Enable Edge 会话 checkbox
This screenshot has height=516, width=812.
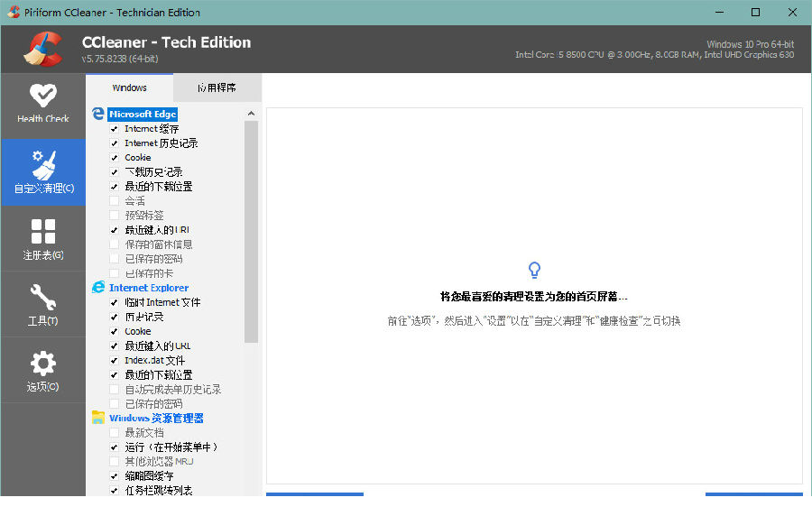click(114, 201)
